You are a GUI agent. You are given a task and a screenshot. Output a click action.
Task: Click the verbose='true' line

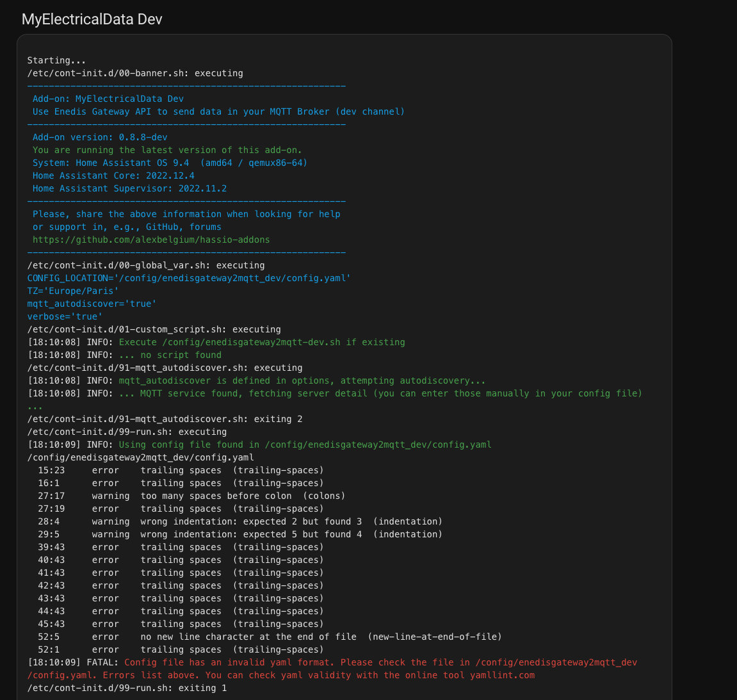[x=65, y=316]
